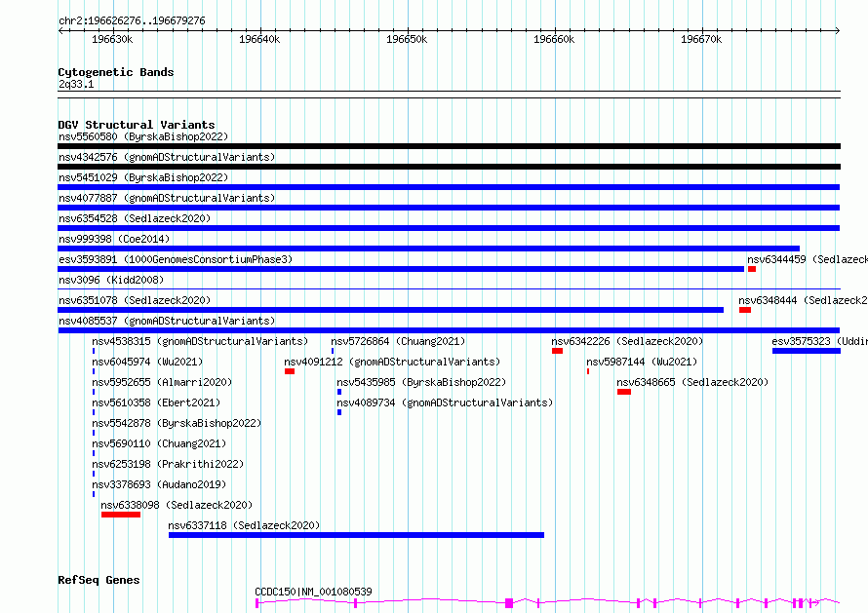The image size is (868, 613).
Task: Click the red nsv6342226 variant marker
Action: coord(557,351)
